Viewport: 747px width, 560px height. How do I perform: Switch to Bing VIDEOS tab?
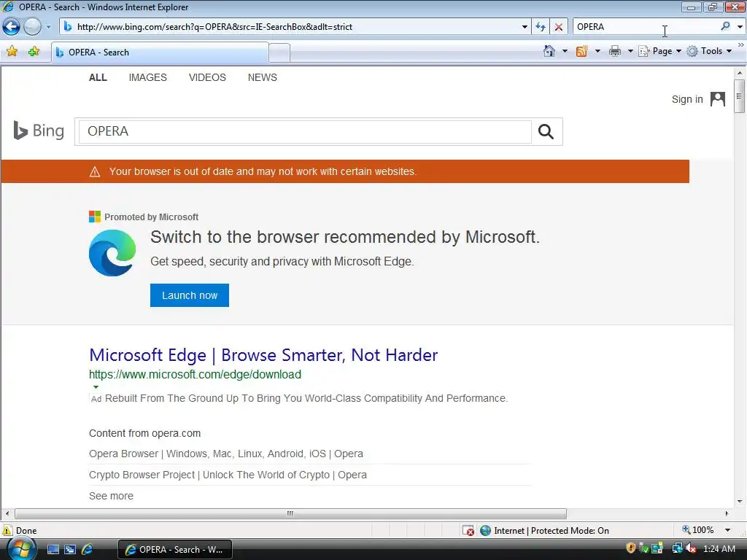coord(207,77)
